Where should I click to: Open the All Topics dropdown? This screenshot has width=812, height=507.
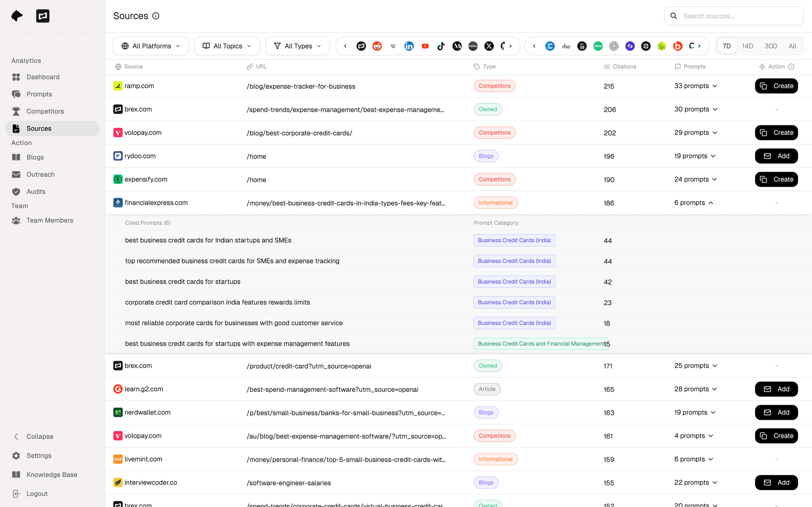(x=227, y=46)
